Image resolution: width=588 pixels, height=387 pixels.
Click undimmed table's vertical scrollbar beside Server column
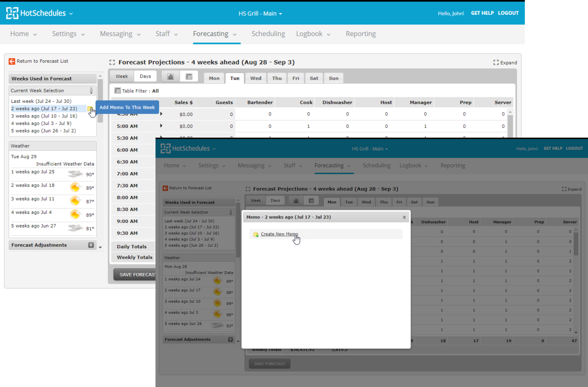510,126
